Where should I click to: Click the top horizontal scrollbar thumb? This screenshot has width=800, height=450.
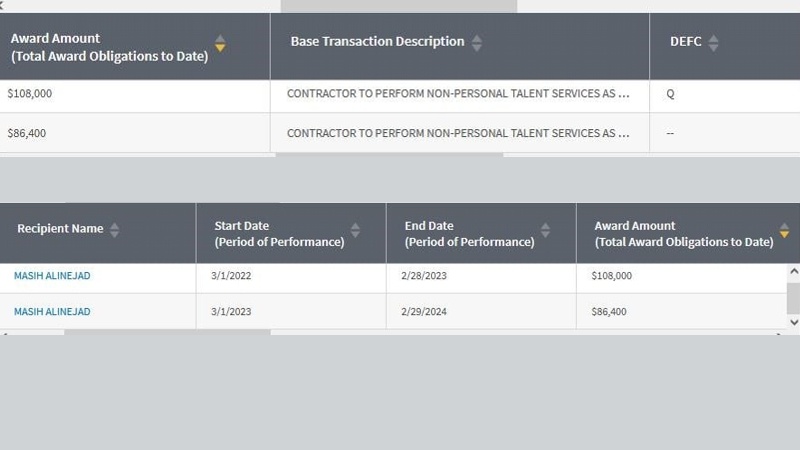(x=399, y=6)
